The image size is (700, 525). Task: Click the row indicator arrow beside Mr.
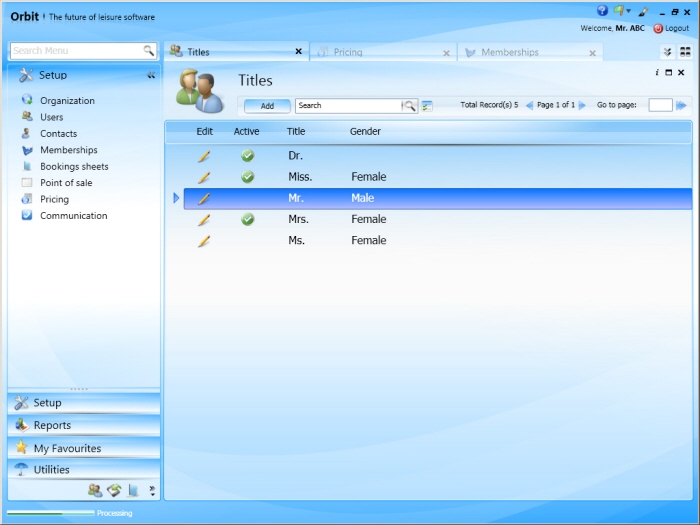pyautogui.click(x=176, y=198)
